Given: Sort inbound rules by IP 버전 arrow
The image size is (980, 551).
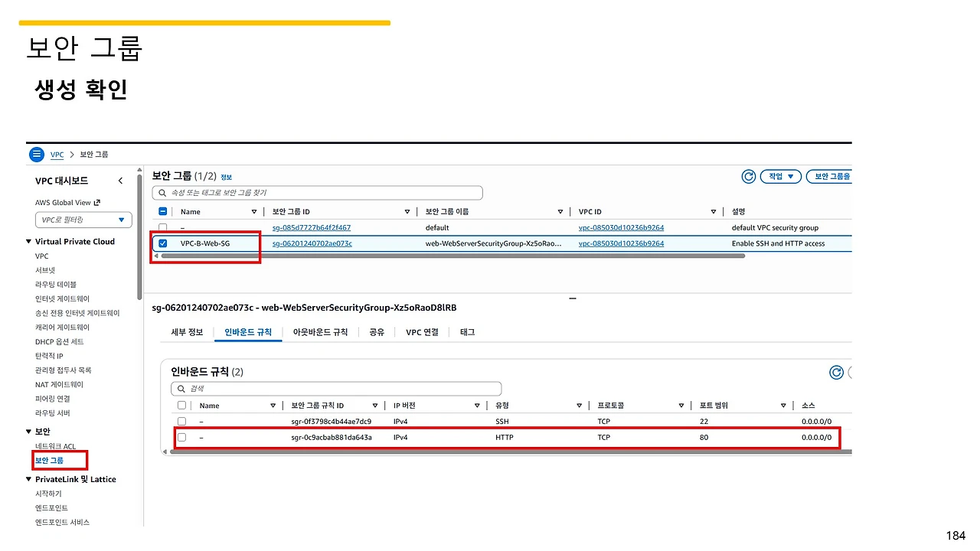Looking at the screenshot, I should [x=477, y=406].
